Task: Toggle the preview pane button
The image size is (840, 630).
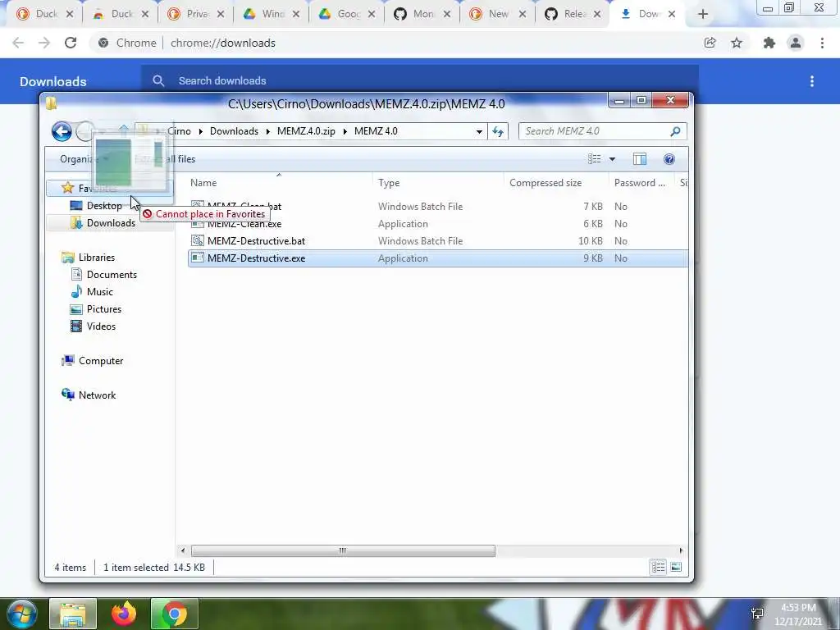Action: click(640, 159)
